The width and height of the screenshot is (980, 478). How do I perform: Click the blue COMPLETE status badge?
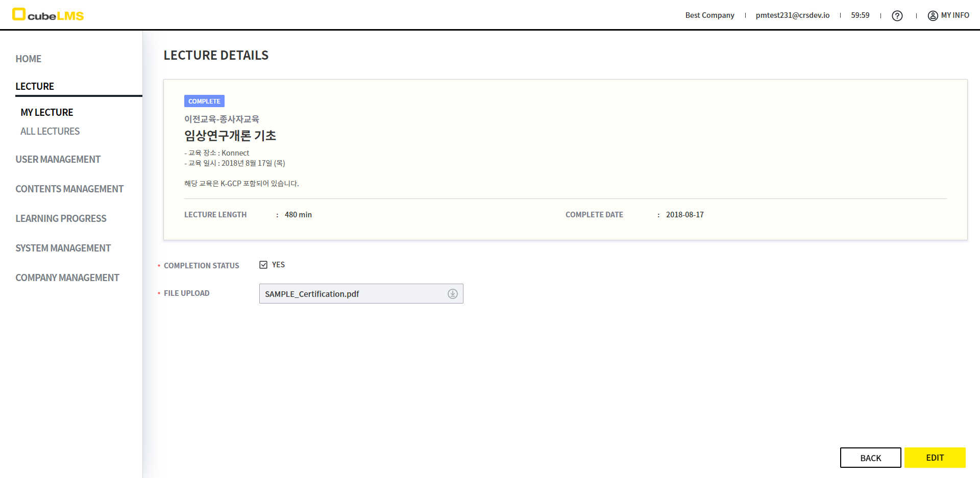(204, 101)
